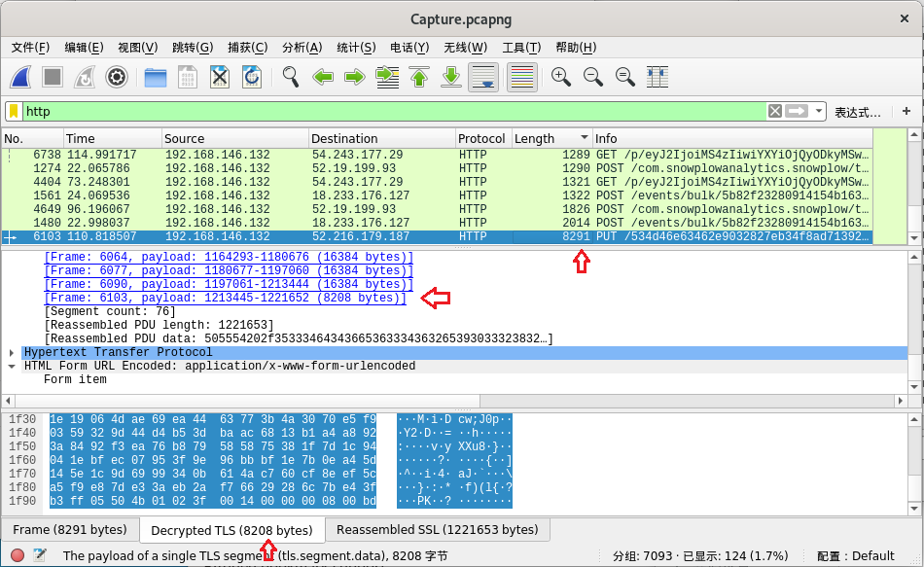Image resolution: width=924 pixels, height=567 pixels.
Task: Open display filter history dropdown
Action: coord(819,111)
